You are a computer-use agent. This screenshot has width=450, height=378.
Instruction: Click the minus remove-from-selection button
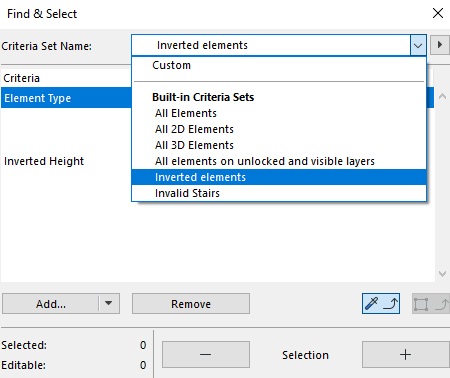pyautogui.click(x=206, y=354)
